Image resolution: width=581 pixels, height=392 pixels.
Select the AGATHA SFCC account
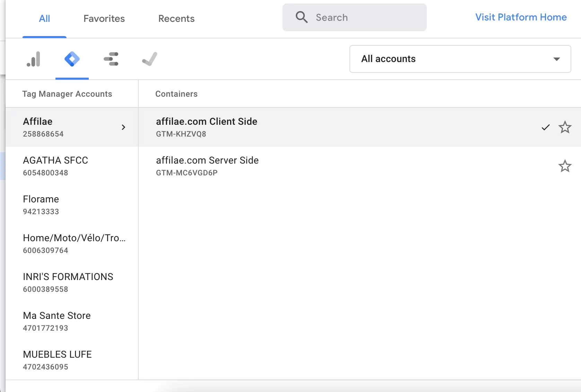click(72, 166)
